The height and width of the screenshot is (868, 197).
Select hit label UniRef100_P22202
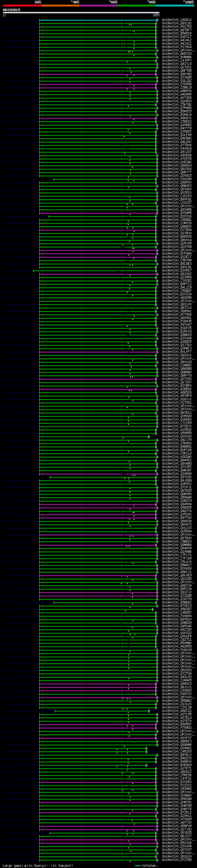click(176, 785)
